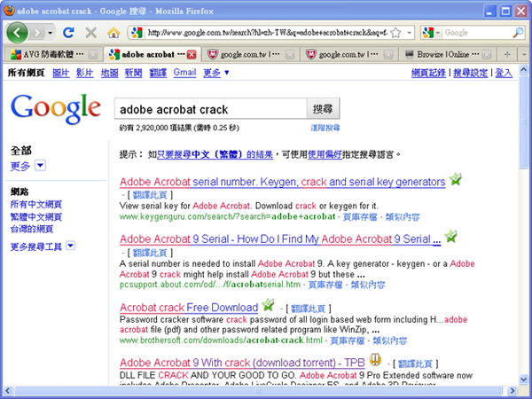This screenshot has height=399, width=532.
Task: Open the 使用偏好 preferences link
Action: 325,154
